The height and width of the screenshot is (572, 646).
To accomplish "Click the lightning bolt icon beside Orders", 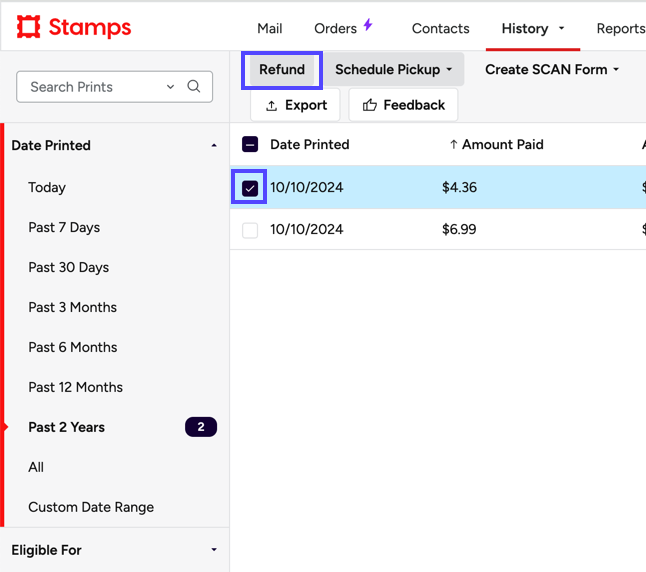I will tap(368, 26).
